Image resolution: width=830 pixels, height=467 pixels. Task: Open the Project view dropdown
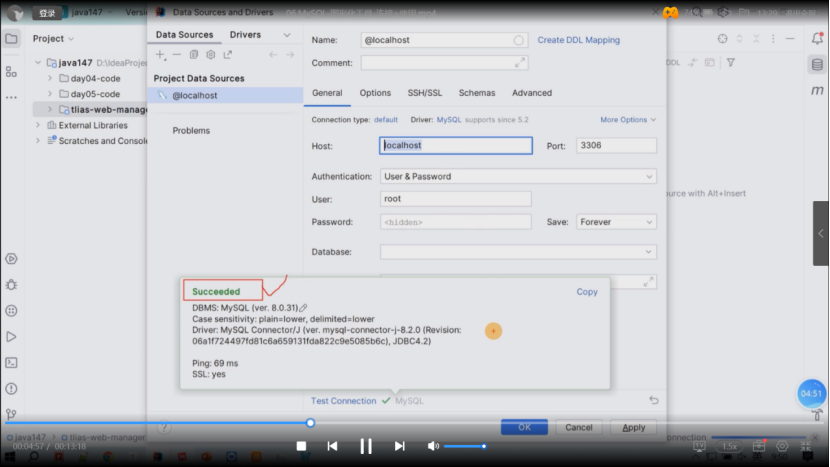[53, 39]
